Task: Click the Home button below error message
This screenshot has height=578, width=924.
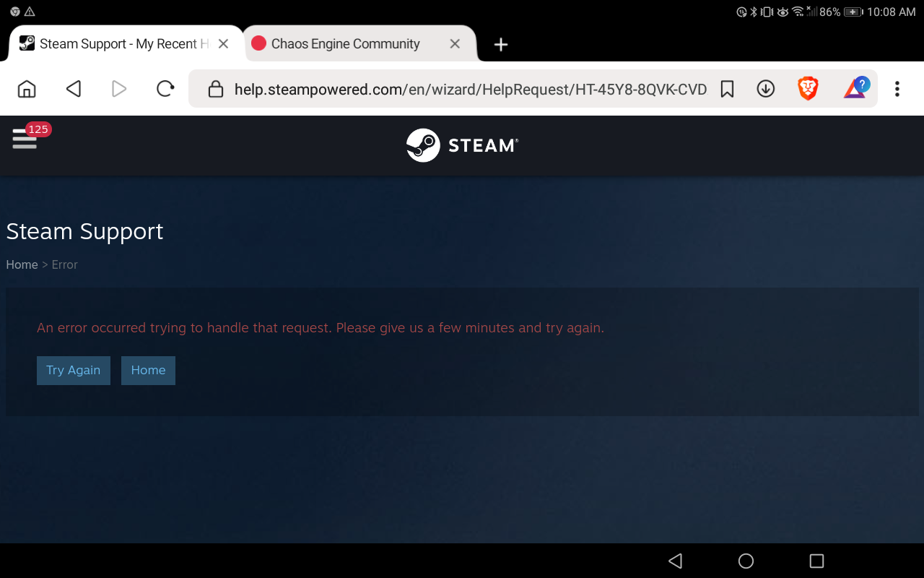Action: [x=148, y=370]
